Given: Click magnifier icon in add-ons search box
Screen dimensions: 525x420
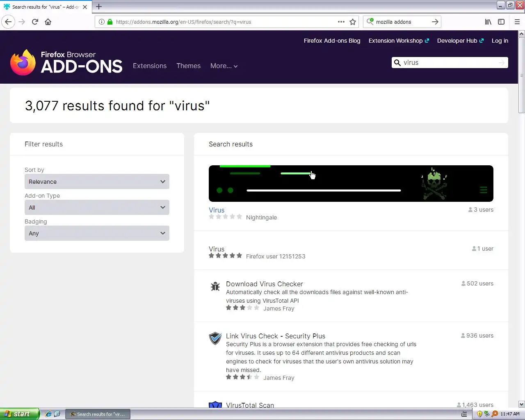Looking at the screenshot, I should point(397,63).
